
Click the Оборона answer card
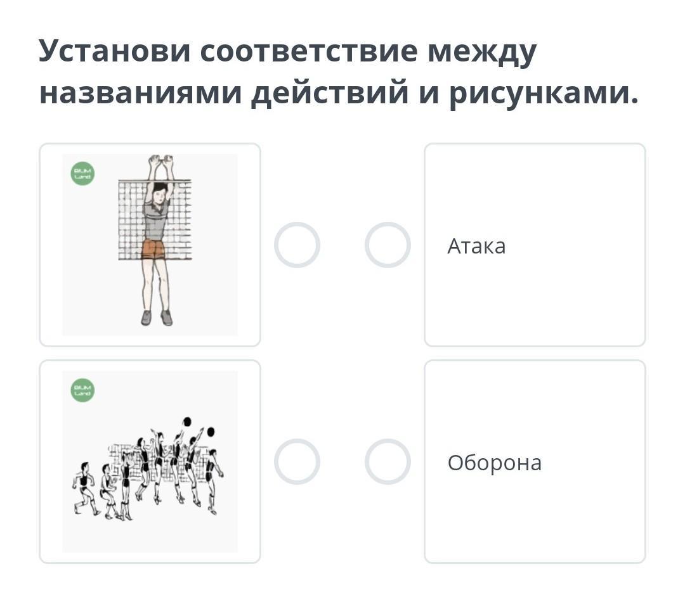[x=535, y=461]
